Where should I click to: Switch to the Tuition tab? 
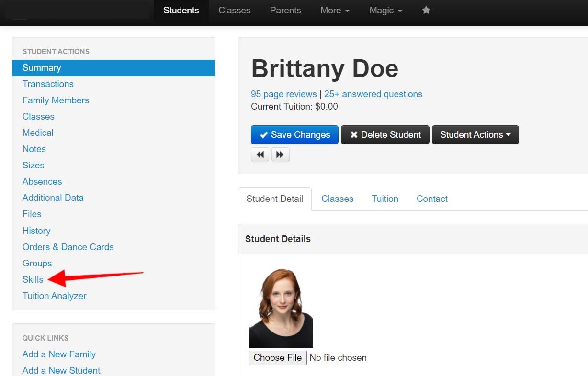(384, 199)
